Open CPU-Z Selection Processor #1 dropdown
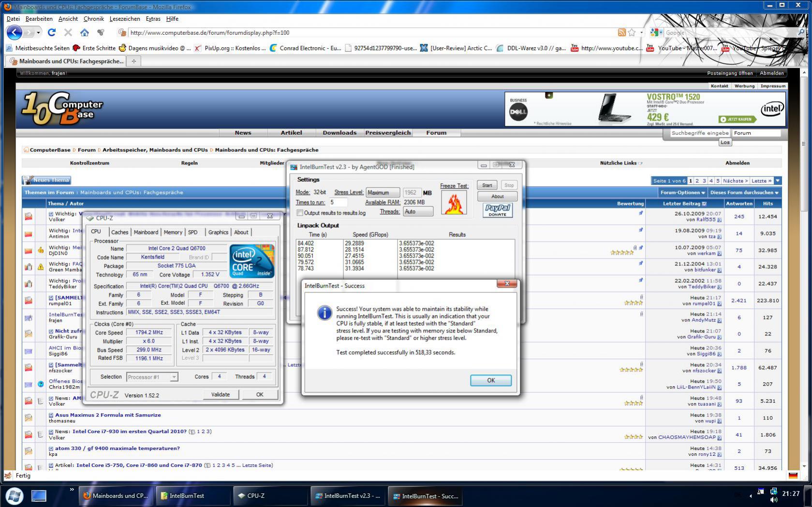Viewport: 812px width, 507px height. tap(152, 377)
